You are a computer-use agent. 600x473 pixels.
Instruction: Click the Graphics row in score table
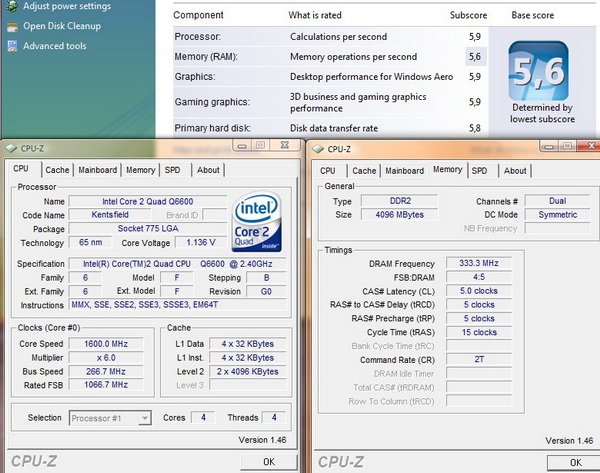330,77
